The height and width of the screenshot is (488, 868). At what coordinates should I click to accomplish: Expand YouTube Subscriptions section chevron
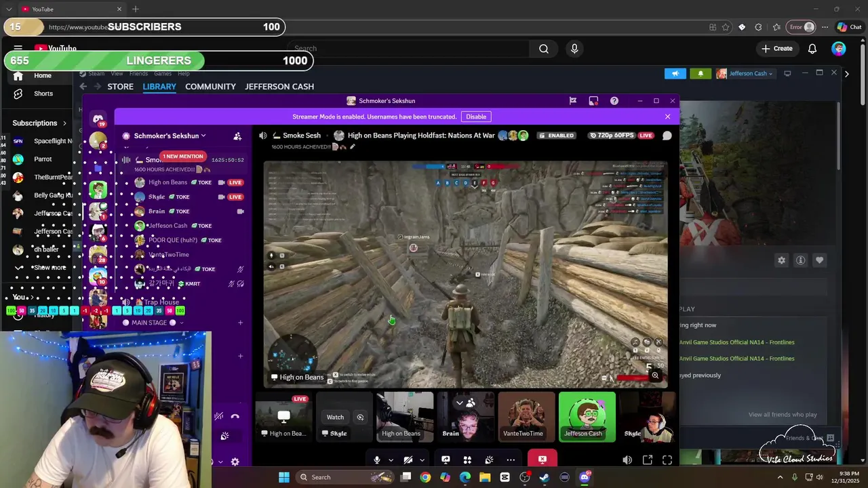click(x=64, y=123)
